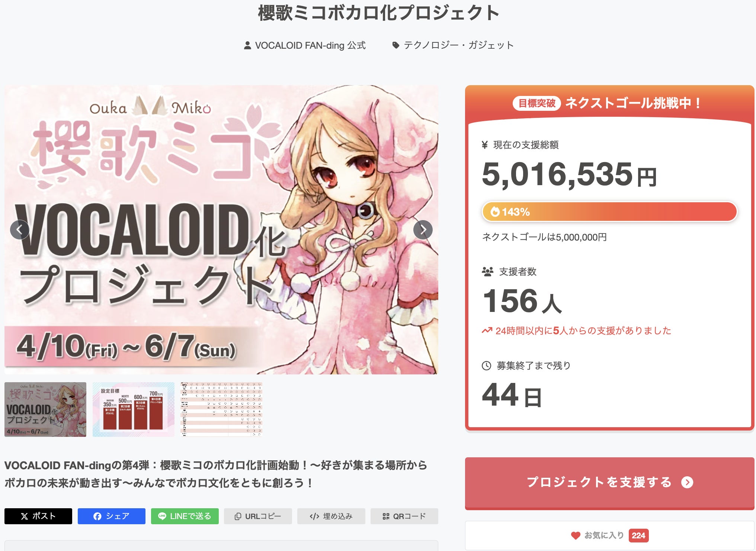Share on Facebook with シェア button
The width and height of the screenshot is (756, 551).
112,516
